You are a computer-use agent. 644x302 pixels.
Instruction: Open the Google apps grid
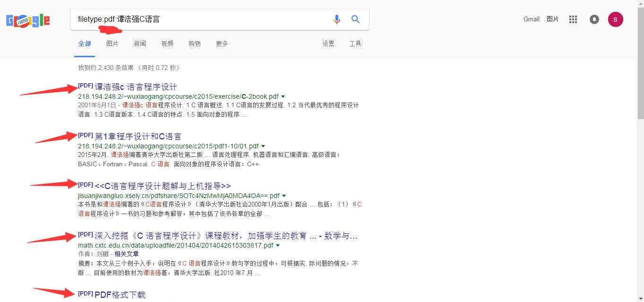573,19
